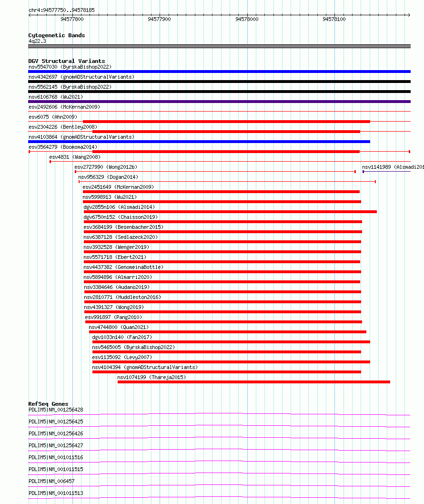Open nsv5562145 (ByrskaBishop2022) variant
The image size is (424, 504).
pyautogui.click(x=70, y=87)
